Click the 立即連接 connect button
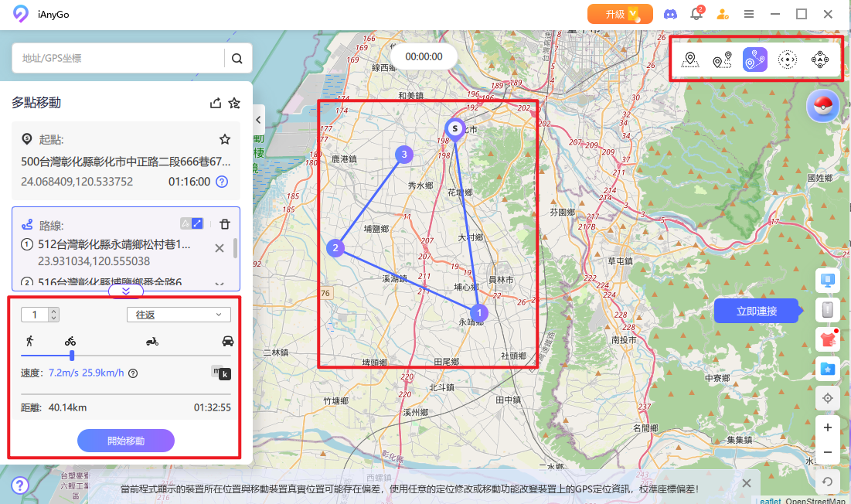This screenshot has height=504, width=851. 757,311
